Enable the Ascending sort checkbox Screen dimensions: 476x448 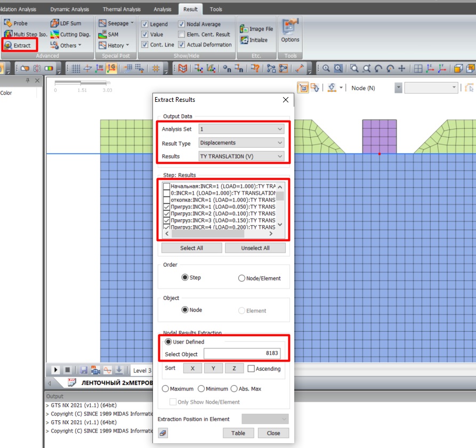pyautogui.click(x=251, y=369)
